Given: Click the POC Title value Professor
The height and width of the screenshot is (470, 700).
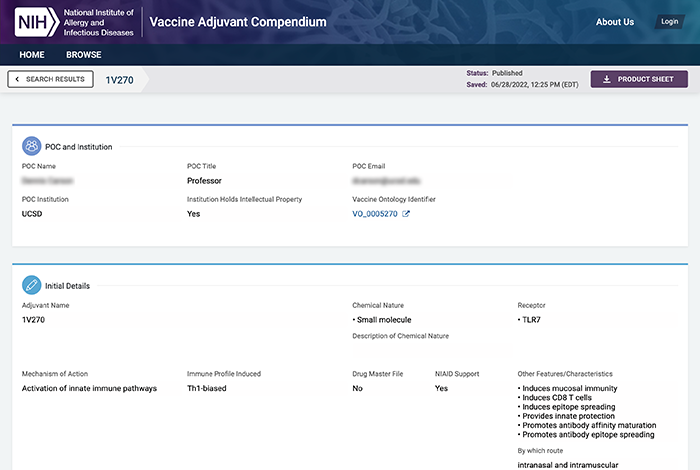Looking at the screenshot, I should [x=204, y=181].
